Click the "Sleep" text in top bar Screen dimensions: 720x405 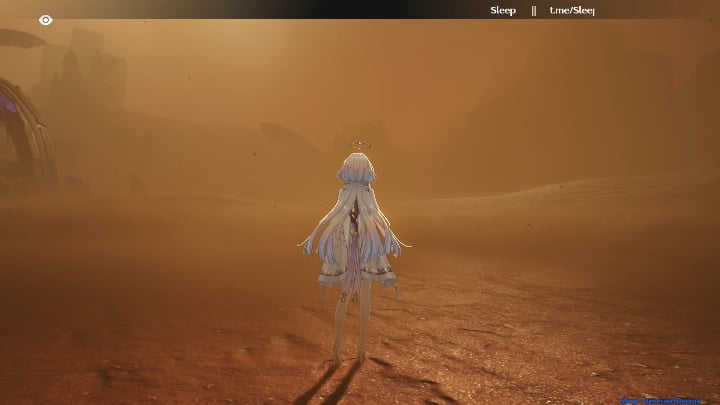click(x=503, y=11)
